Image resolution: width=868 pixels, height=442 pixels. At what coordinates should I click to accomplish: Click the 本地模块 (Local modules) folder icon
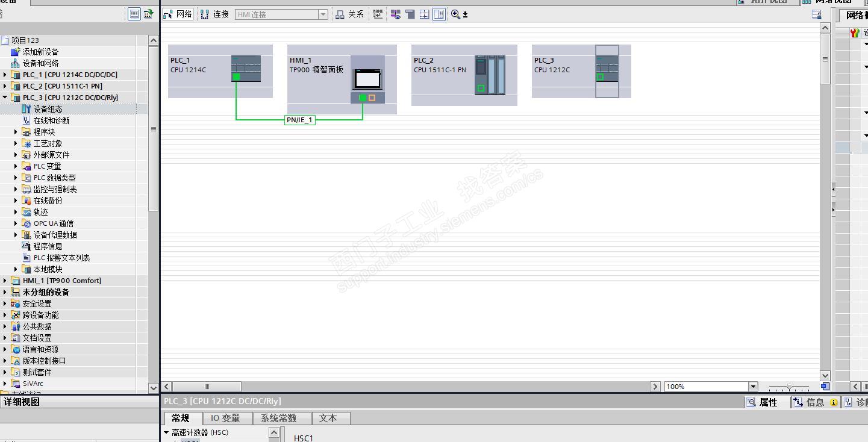[x=27, y=269]
